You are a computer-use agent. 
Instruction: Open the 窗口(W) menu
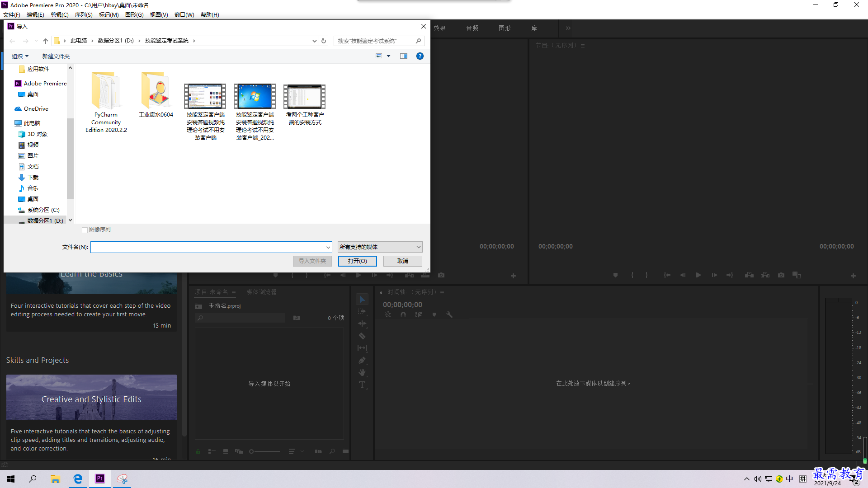click(x=184, y=15)
